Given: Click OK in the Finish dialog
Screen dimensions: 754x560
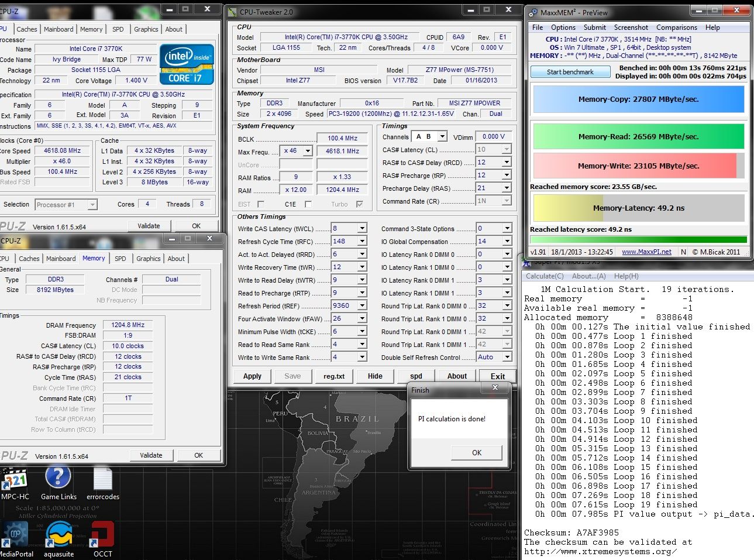Looking at the screenshot, I should click(x=477, y=452).
